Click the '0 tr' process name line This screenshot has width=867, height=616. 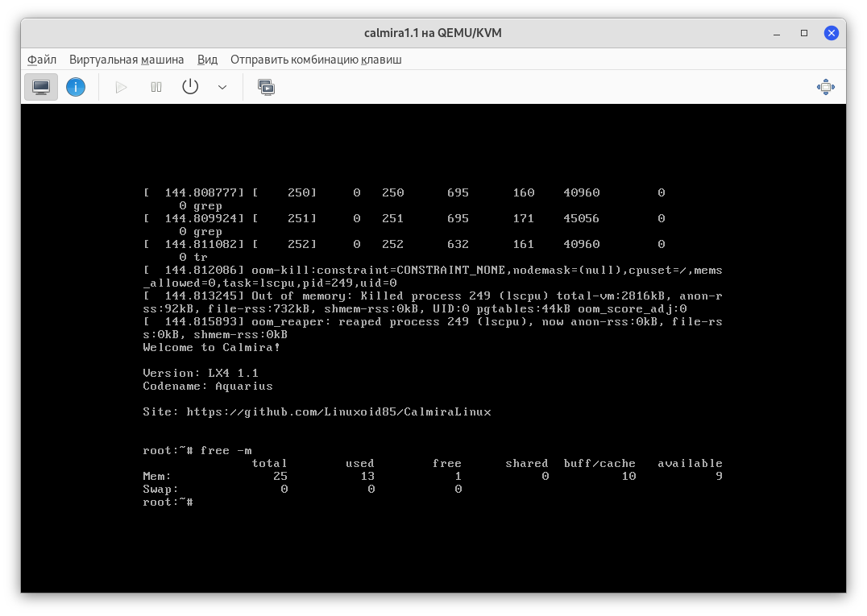(x=193, y=258)
